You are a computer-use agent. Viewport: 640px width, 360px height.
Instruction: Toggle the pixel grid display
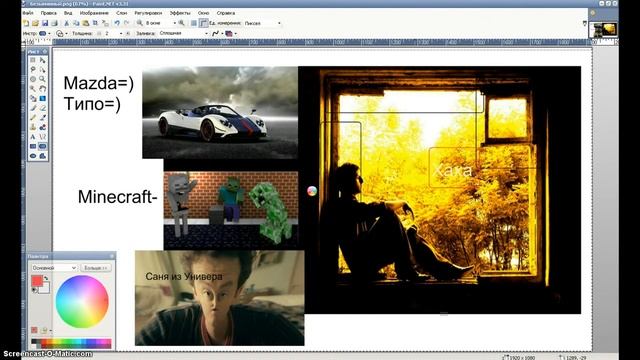pos(194,23)
